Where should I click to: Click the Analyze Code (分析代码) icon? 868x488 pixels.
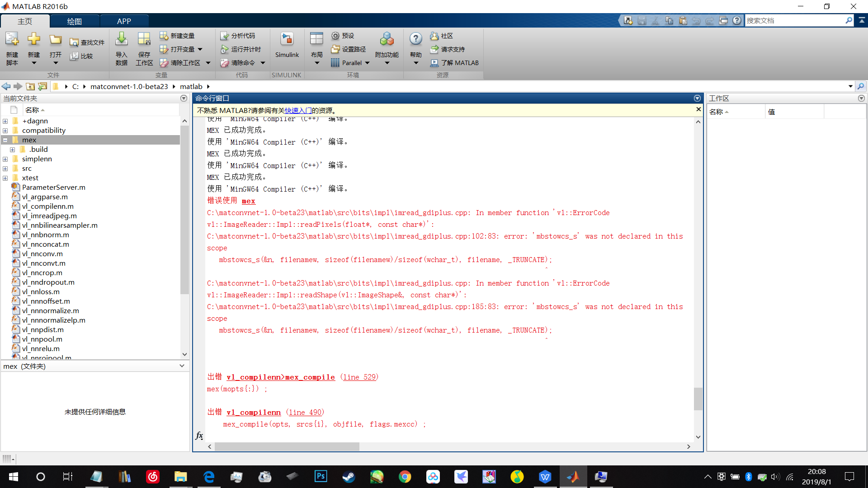(x=238, y=36)
